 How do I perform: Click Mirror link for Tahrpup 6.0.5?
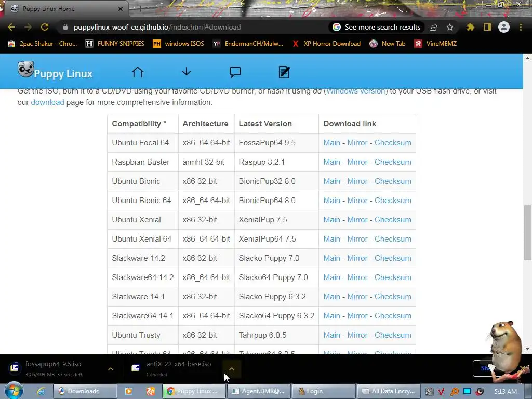click(x=357, y=335)
